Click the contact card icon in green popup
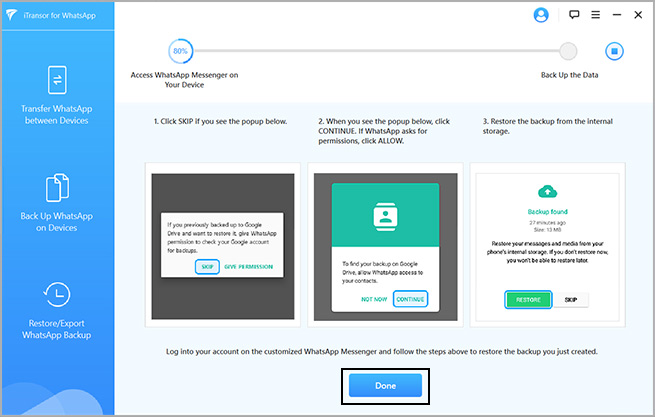The image size is (655, 417). 386,216
